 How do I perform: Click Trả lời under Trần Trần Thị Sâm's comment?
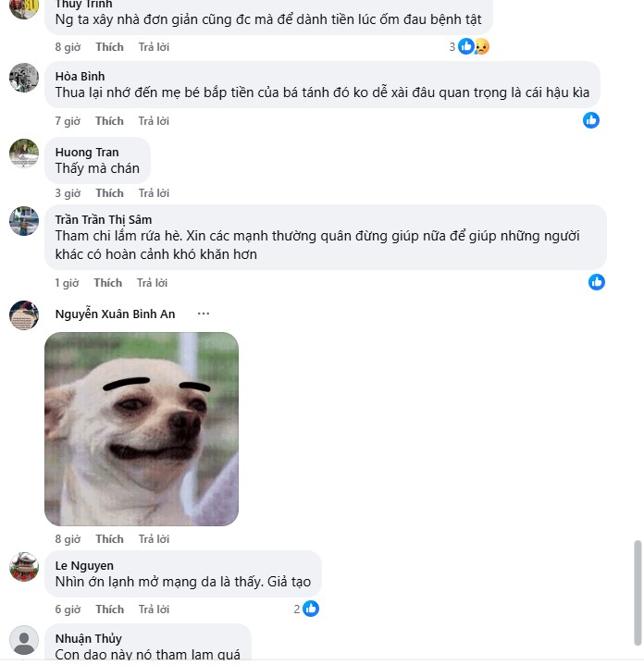click(x=152, y=283)
